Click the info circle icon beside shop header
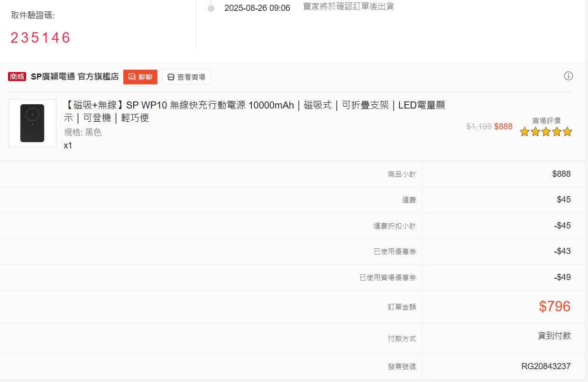This screenshot has width=588, height=382. tap(568, 76)
